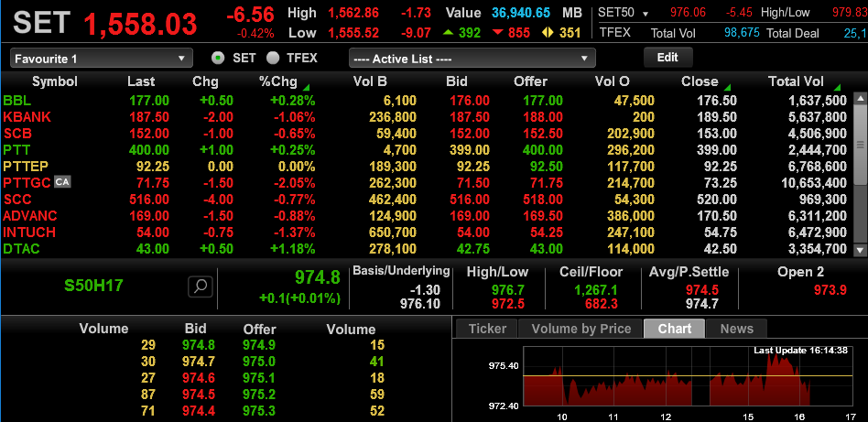Click SCC offer price 518.00

pos(542,199)
